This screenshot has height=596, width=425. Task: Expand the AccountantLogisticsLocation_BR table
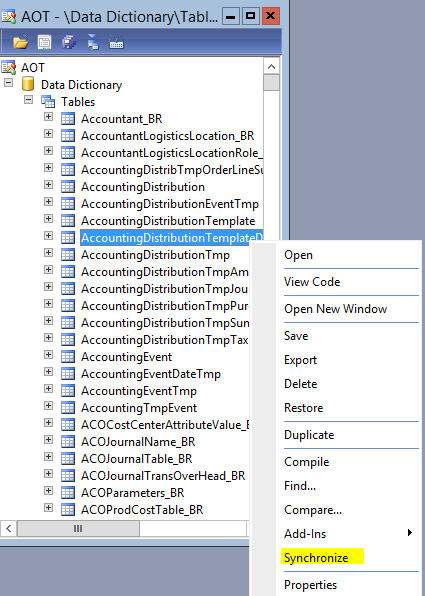(48, 134)
